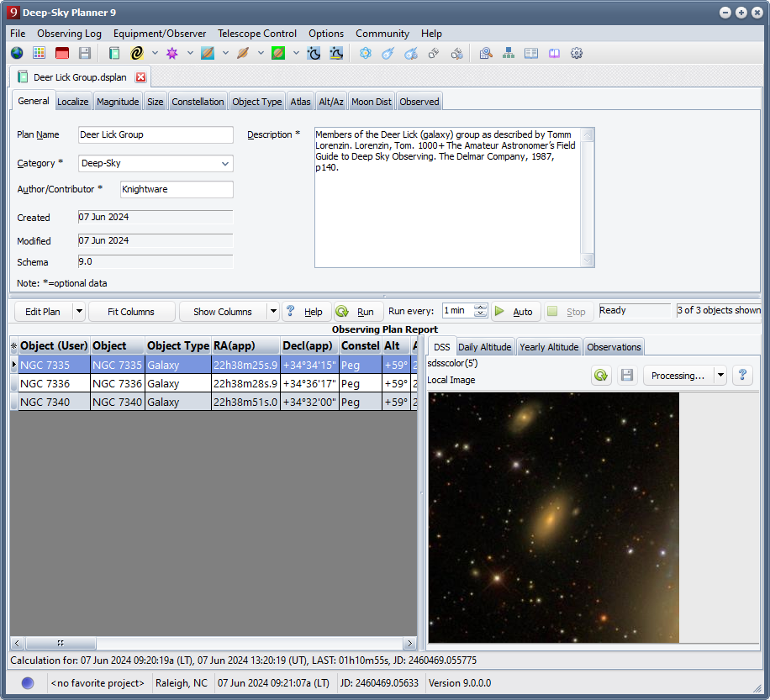This screenshot has height=700, width=770.
Task: Click the moon and stars toolbar icon
Action: [314, 53]
